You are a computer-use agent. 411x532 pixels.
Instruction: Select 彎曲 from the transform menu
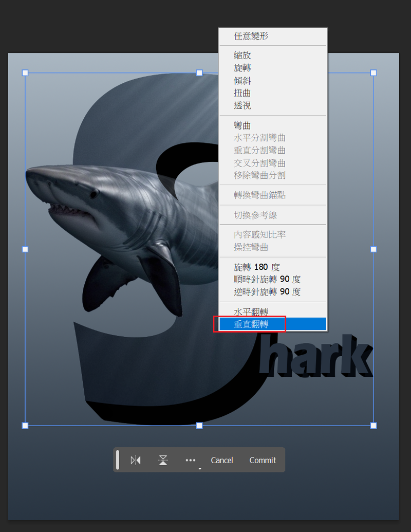coord(242,125)
